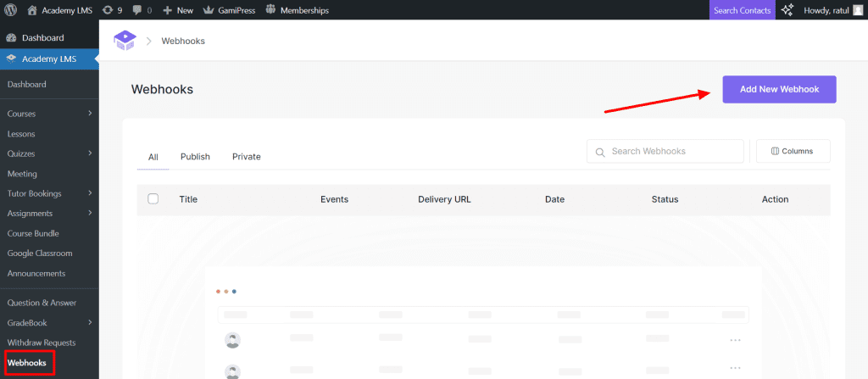The width and height of the screenshot is (868, 379).
Task: Click the Academy LMS graduation cap icon
Action: click(11, 59)
